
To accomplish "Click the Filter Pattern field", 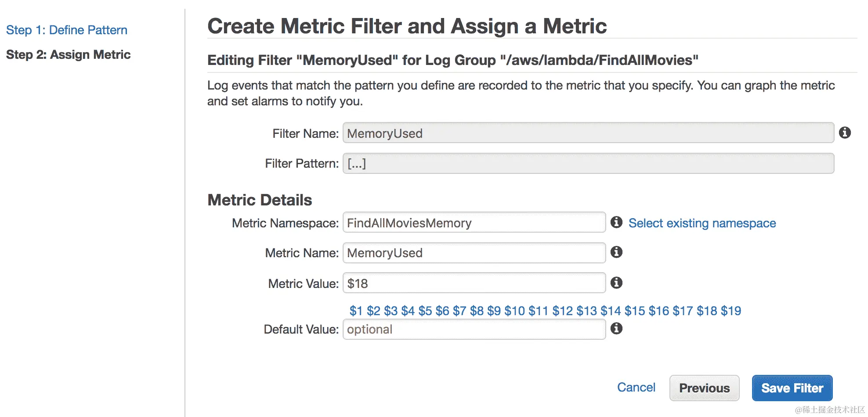I will [588, 163].
